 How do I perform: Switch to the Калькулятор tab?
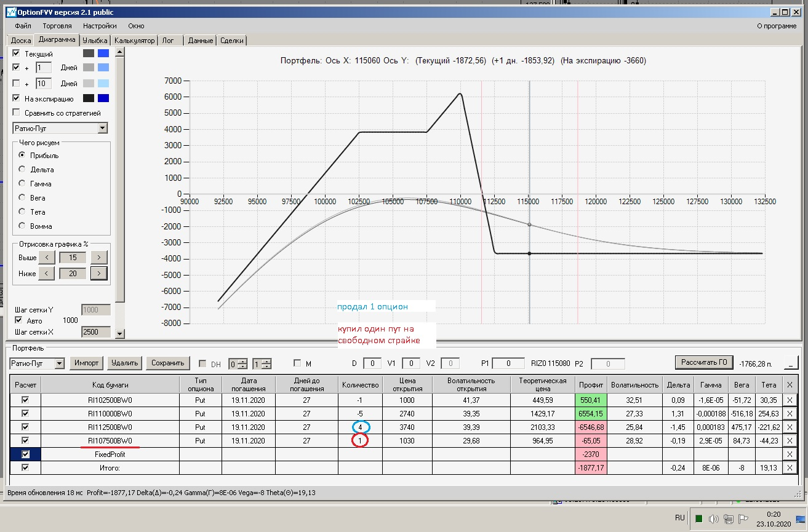134,41
